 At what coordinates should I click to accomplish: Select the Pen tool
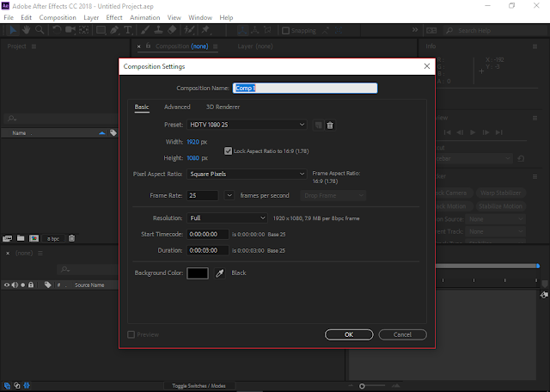tap(114, 30)
